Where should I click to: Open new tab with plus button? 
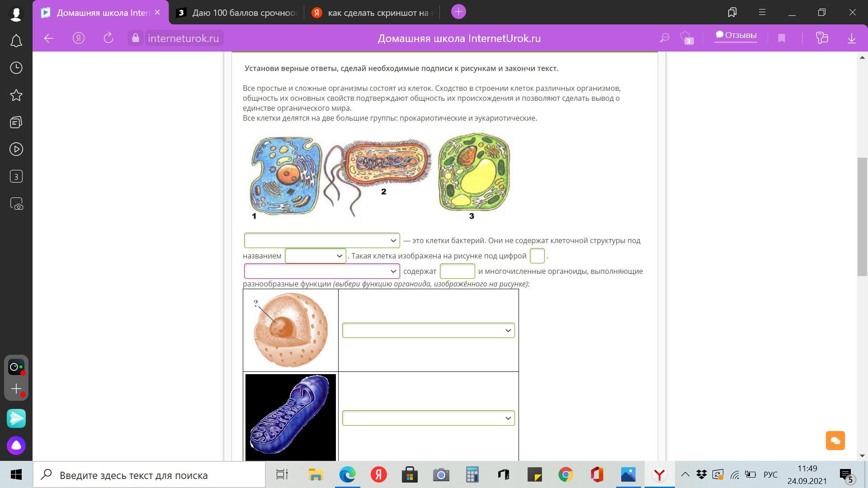click(x=458, y=12)
